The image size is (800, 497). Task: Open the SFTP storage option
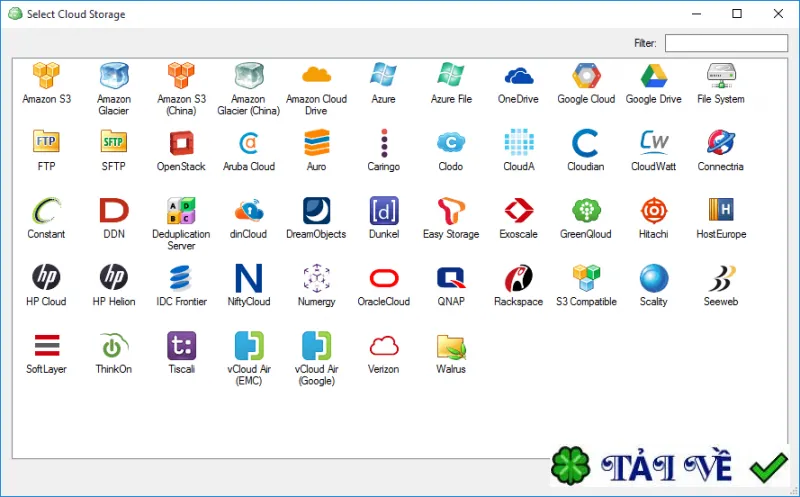click(113, 141)
